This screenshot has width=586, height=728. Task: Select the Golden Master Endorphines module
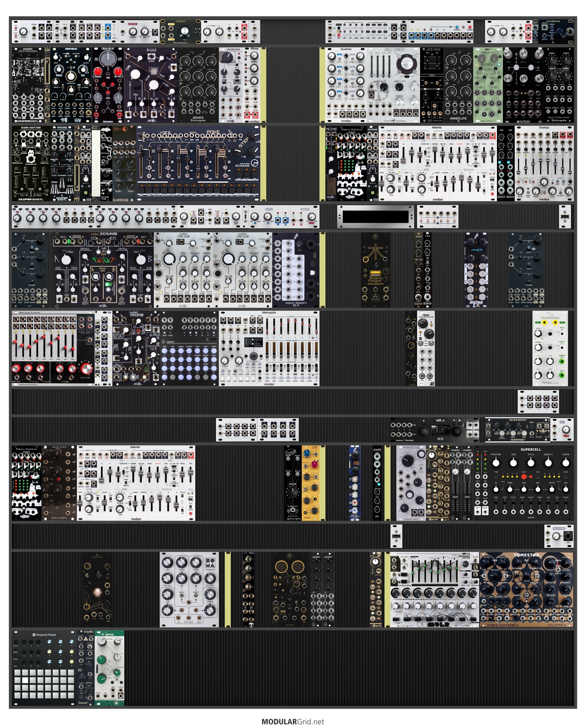click(517, 430)
